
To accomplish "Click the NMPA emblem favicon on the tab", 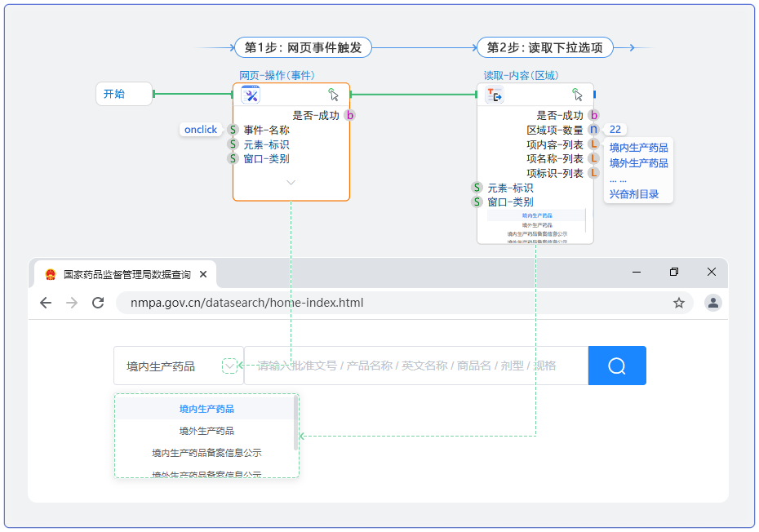I will click(x=49, y=275).
